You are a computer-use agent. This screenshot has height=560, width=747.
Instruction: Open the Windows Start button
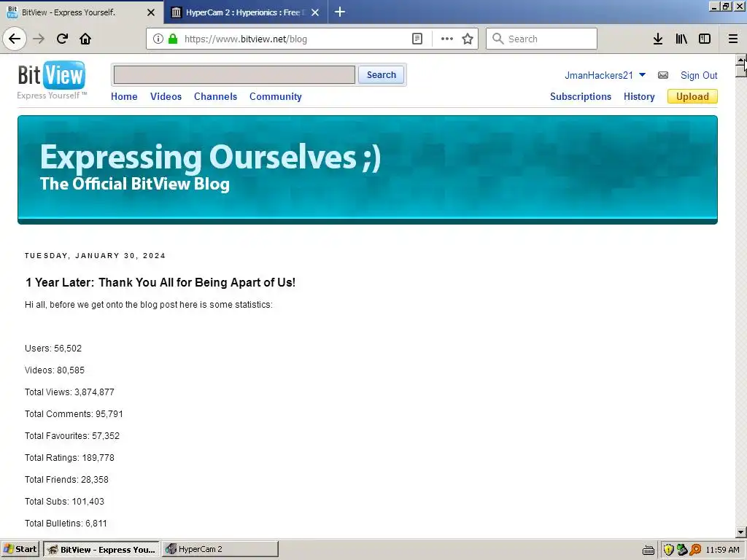tap(20, 549)
